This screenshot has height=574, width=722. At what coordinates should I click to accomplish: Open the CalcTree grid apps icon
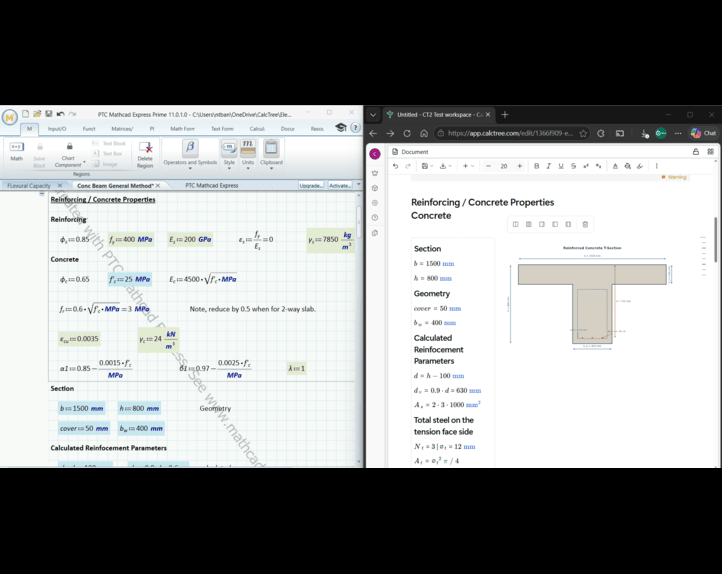[x=710, y=151]
